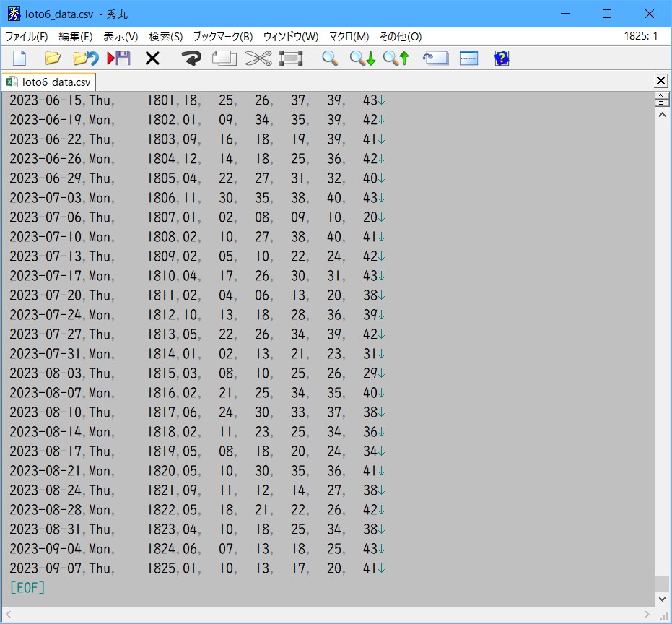This screenshot has height=624, width=672.
Task: Close the tab with the X button
Action: coord(661,81)
